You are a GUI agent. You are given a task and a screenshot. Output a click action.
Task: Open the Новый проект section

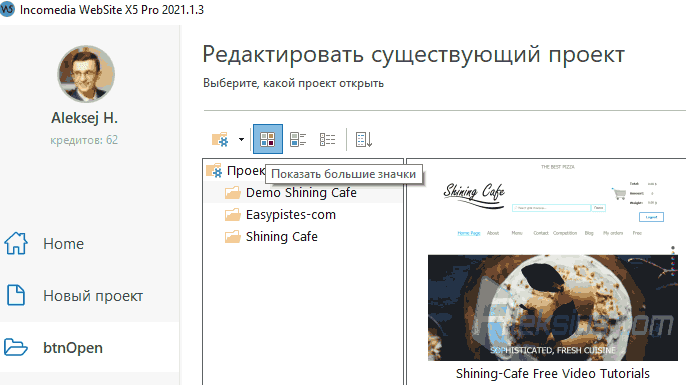click(93, 296)
